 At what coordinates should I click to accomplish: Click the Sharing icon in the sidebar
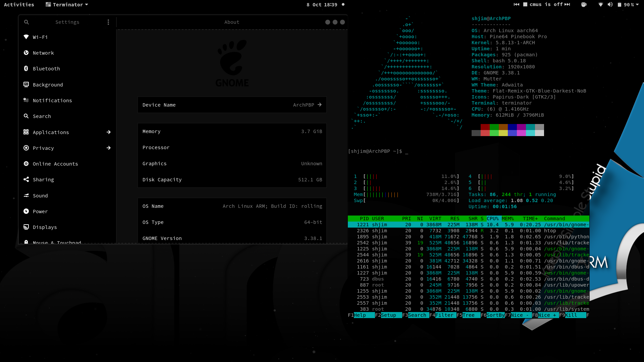click(x=26, y=179)
